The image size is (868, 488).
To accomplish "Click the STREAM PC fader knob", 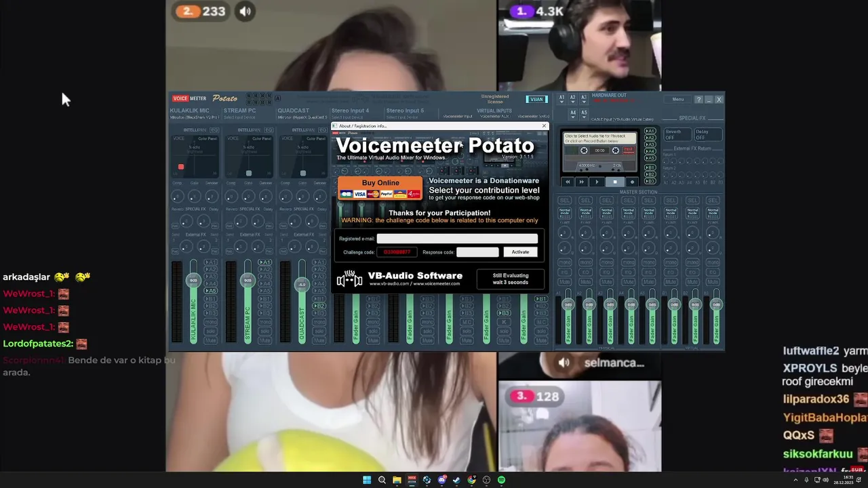I will coord(248,280).
